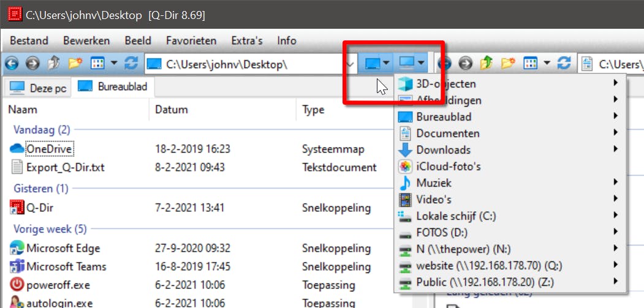Create new folder in left pane toolbar

click(75, 63)
